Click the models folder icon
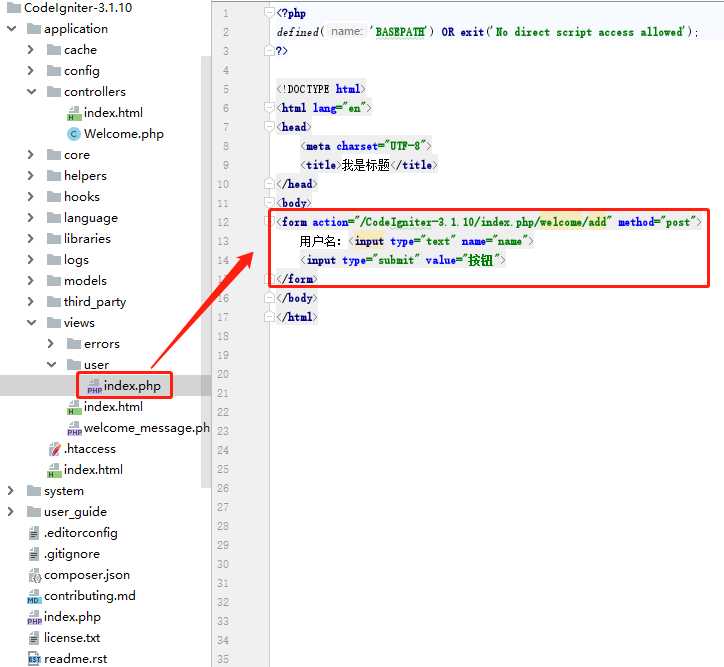This screenshot has height=667, width=724. coord(54,281)
